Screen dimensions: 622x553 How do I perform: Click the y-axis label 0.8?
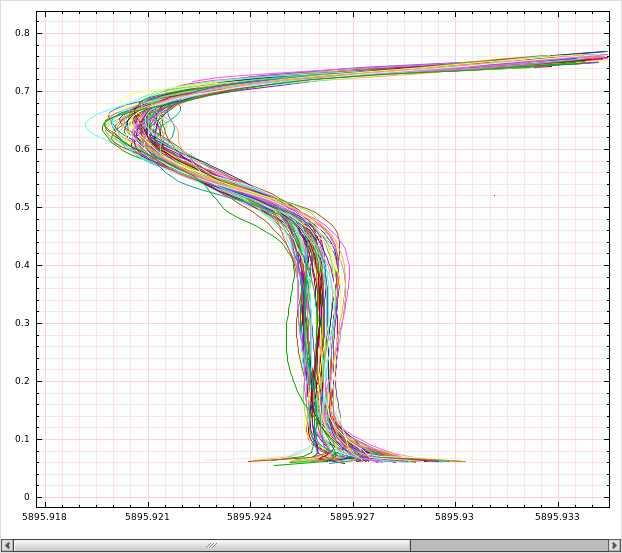pyautogui.click(x=23, y=33)
